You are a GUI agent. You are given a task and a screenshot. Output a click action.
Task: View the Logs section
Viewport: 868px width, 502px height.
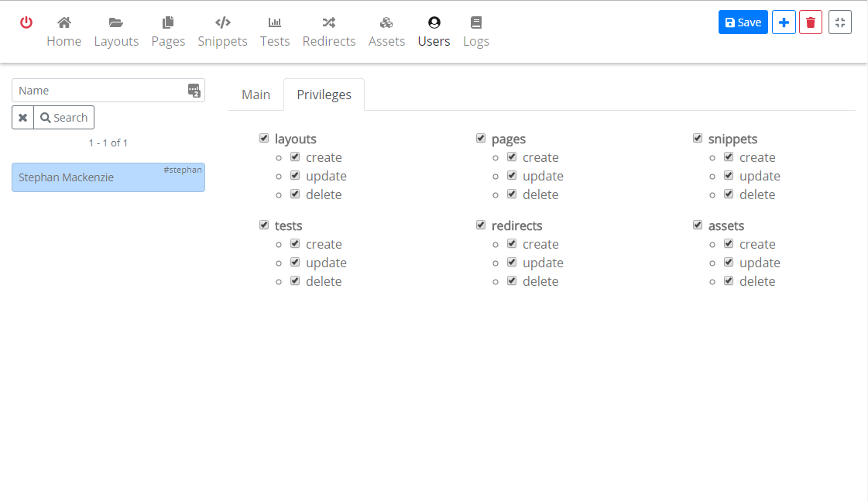tap(475, 32)
